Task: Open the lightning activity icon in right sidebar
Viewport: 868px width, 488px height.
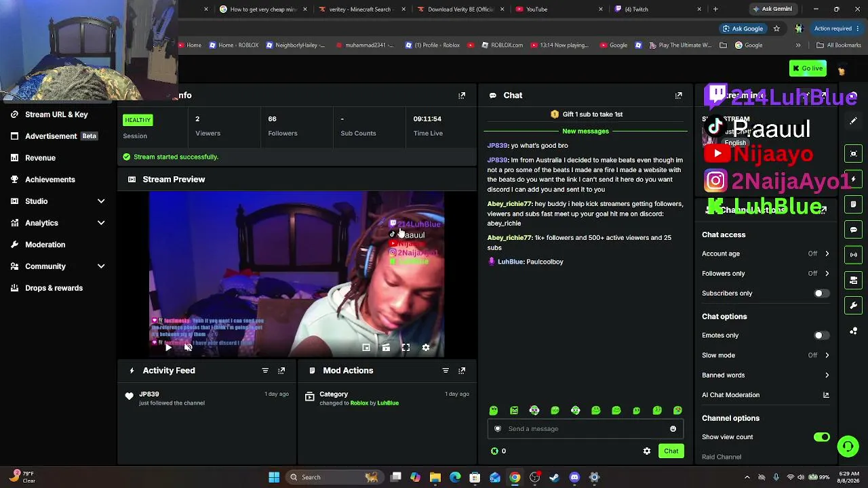Action: click(x=854, y=179)
